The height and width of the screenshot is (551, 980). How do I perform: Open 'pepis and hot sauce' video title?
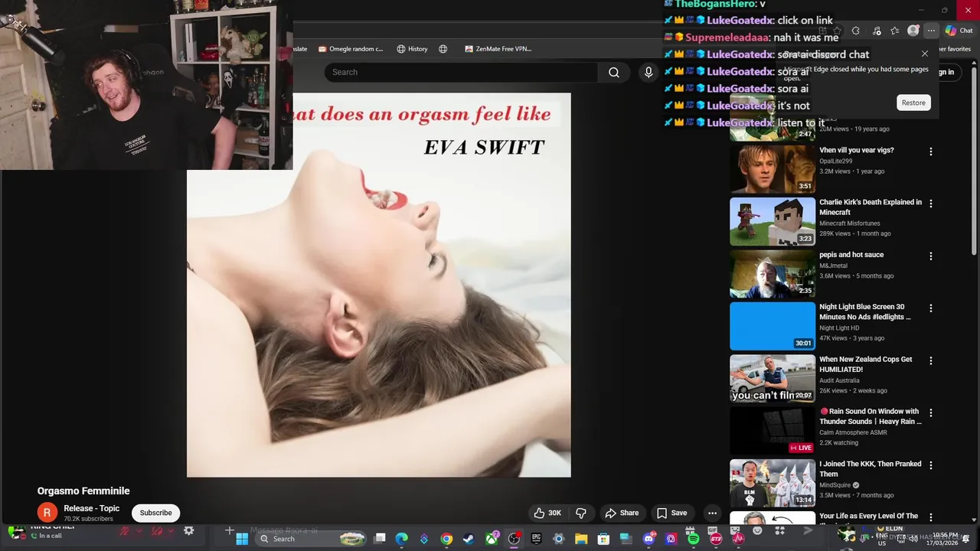coord(851,255)
